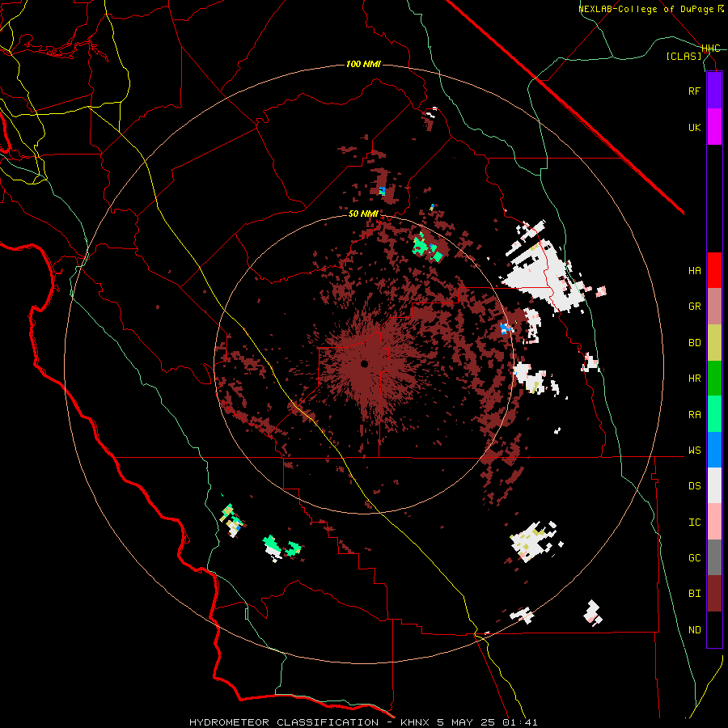
Task: Click the HA legend label
Action: point(694,271)
